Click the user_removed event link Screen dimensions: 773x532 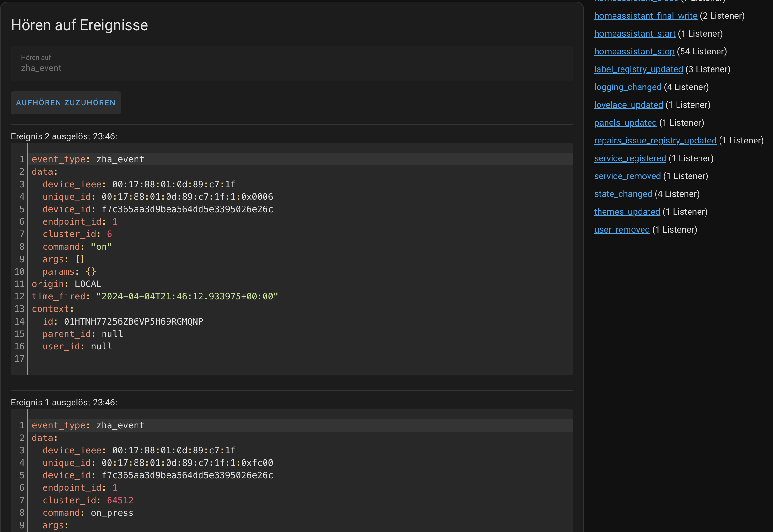pyautogui.click(x=621, y=230)
